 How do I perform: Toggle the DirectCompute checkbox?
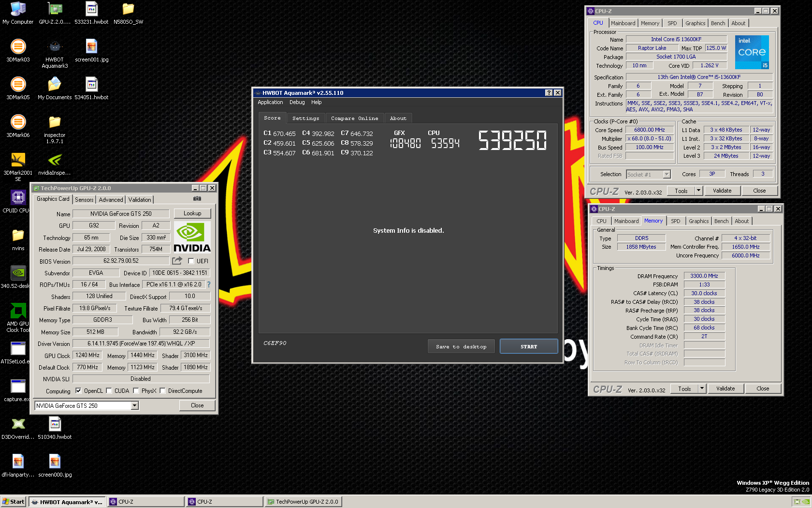(162, 391)
